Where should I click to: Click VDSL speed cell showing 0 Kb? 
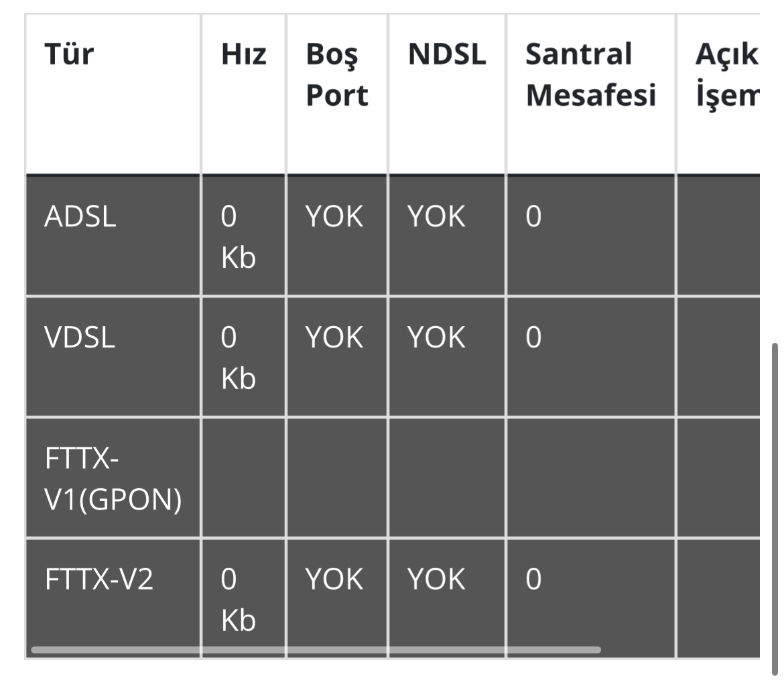(x=239, y=358)
